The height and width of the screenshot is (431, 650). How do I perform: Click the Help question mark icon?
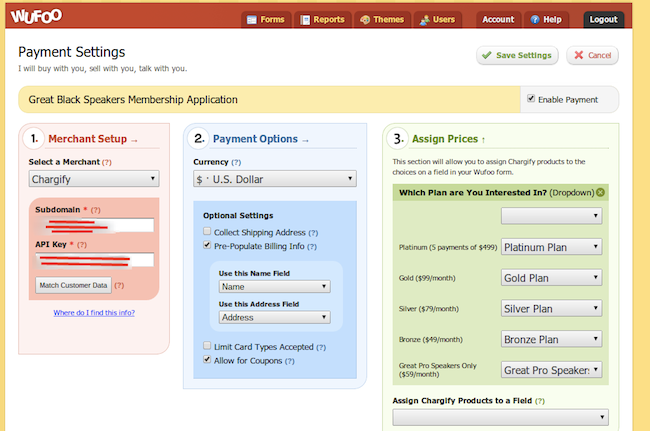(535, 19)
